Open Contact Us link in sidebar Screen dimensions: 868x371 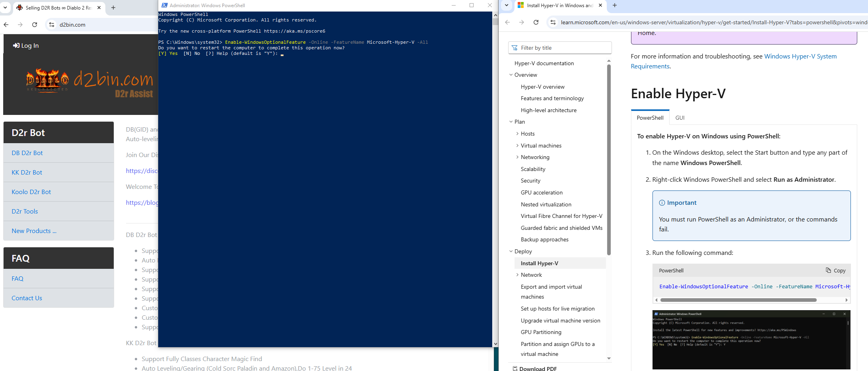click(x=27, y=298)
